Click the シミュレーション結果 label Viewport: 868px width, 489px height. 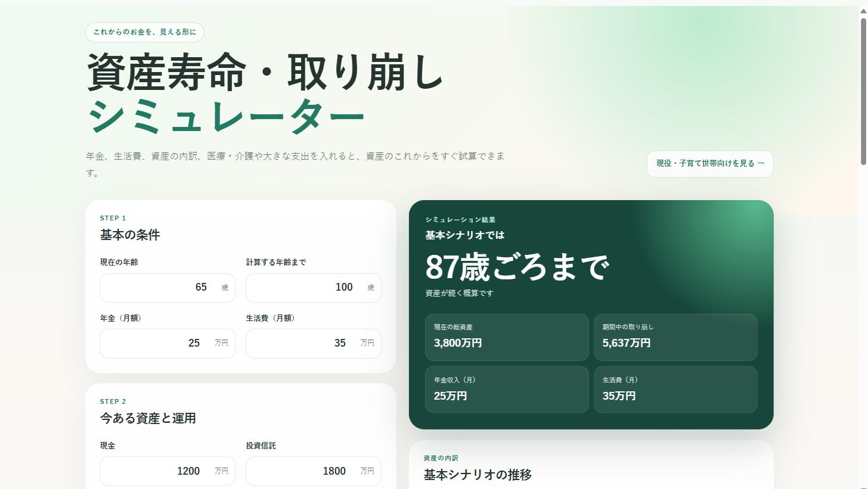click(x=460, y=220)
